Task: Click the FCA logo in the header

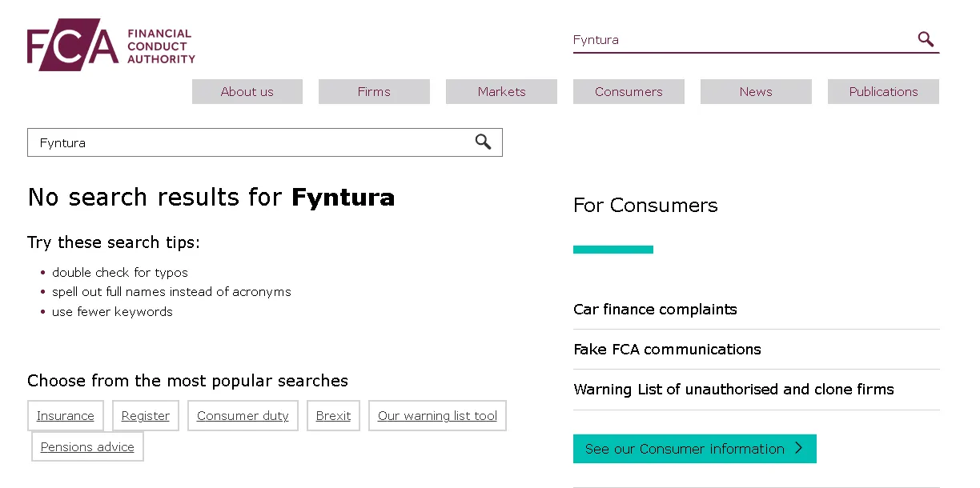Action: click(x=111, y=45)
